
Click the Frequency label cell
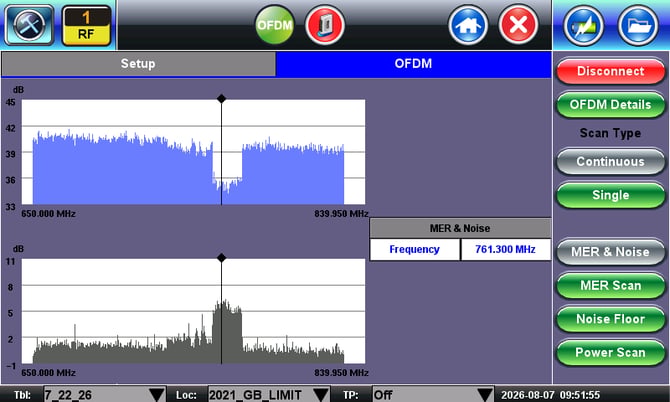[x=414, y=249]
